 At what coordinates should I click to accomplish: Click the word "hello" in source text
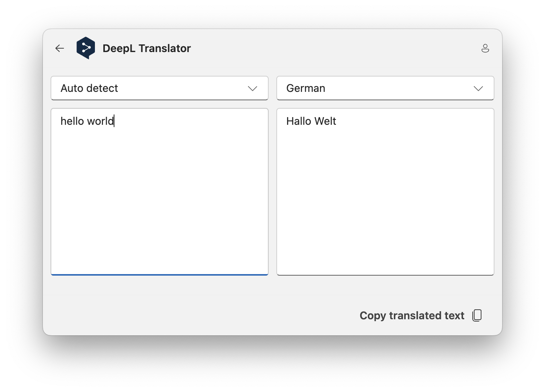pyautogui.click(x=72, y=121)
